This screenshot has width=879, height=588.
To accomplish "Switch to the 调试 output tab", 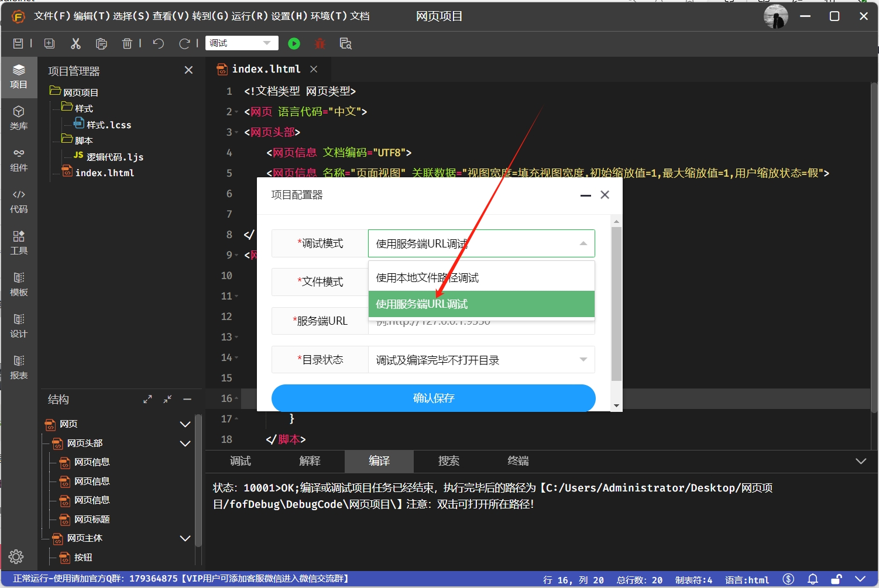I will 241,461.
